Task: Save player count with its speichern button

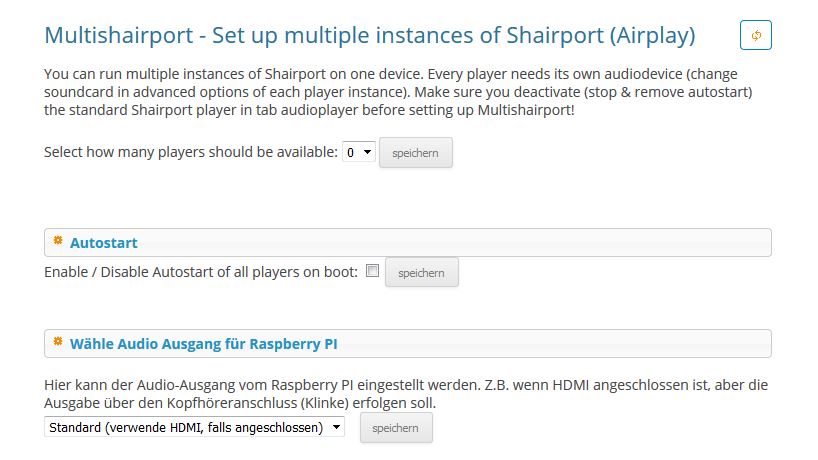Action: click(416, 153)
